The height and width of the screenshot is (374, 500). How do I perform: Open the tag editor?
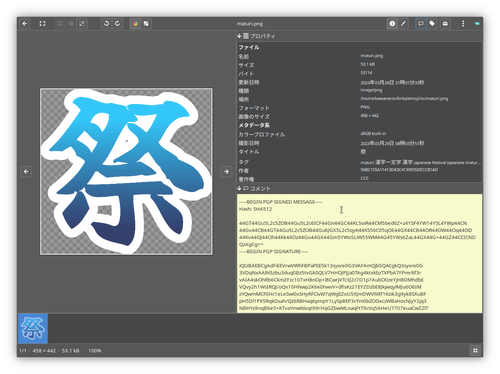[x=432, y=24]
